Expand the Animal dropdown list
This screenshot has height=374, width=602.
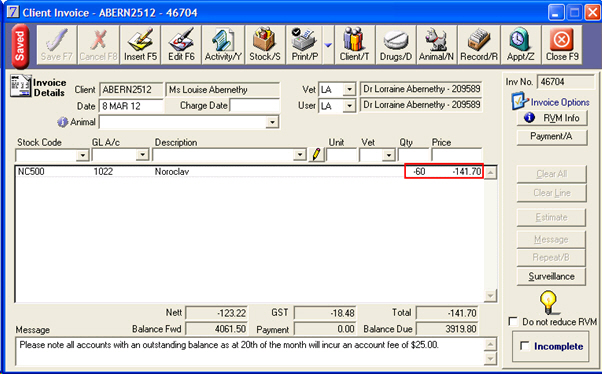272,122
